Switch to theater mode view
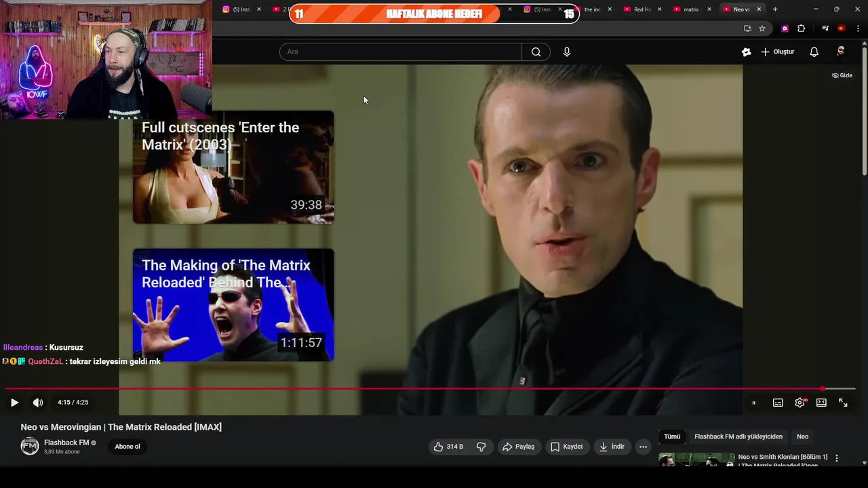This screenshot has width=868, height=488. click(x=821, y=403)
